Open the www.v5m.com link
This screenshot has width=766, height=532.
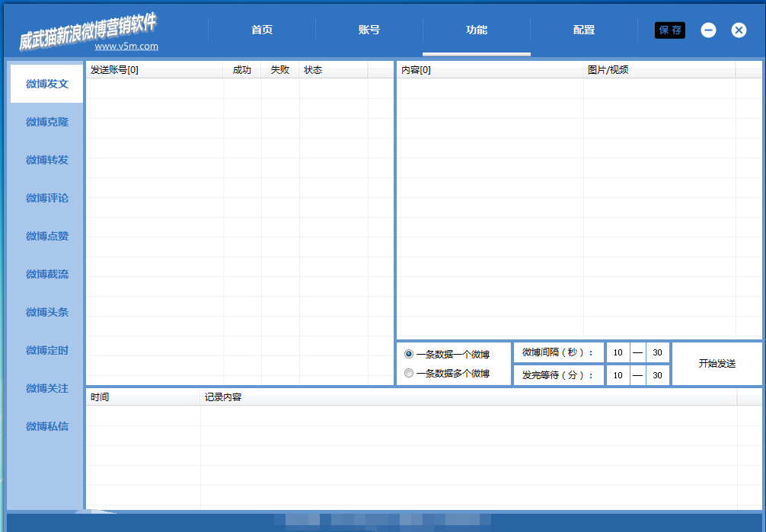coord(126,46)
